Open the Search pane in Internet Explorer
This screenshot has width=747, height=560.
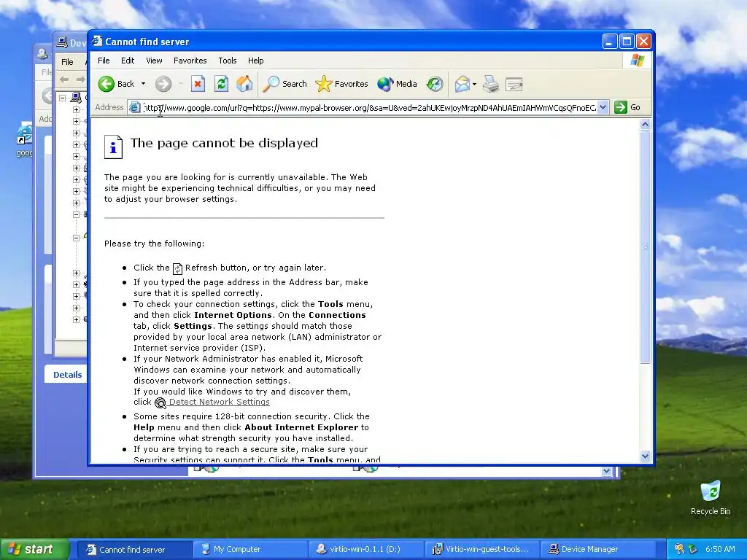click(x=285, y=84)
